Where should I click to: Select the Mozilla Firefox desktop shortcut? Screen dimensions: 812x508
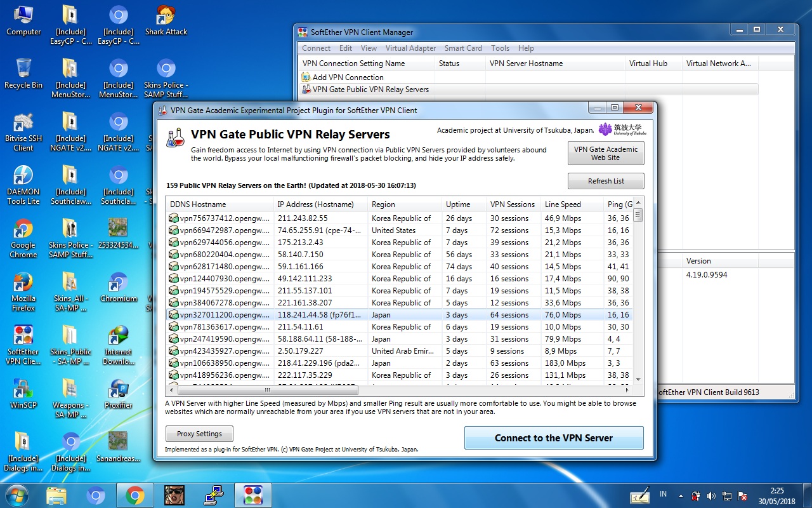(x=23, y=292)
